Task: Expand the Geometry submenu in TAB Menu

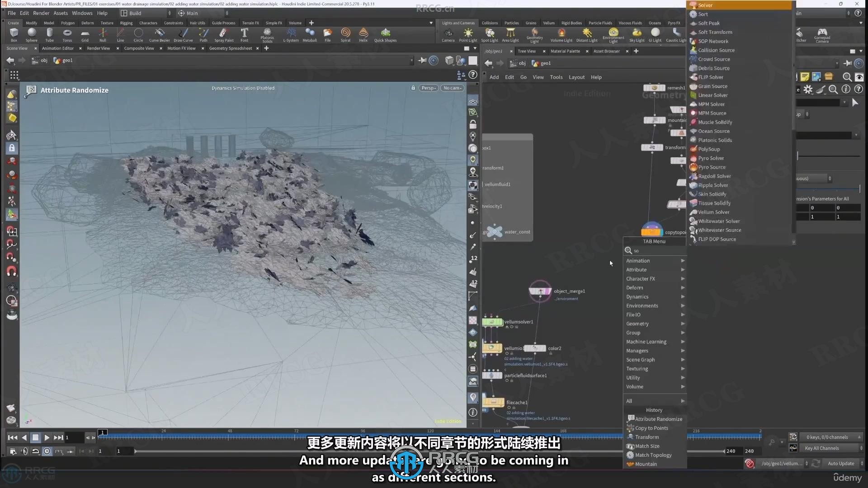Action: coord(655,324)
